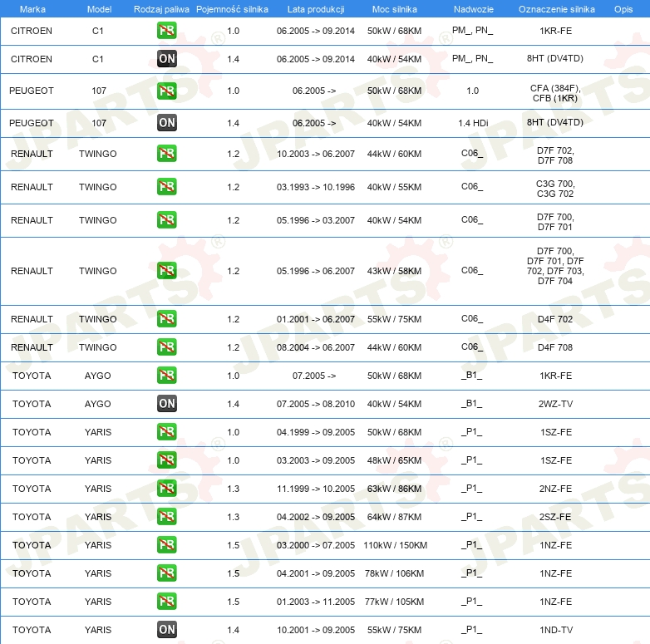Click petrol icon for Twingo D4F 702 row
Screen dimensions: 650x644
pyautogui.click(x=166, y=319)
